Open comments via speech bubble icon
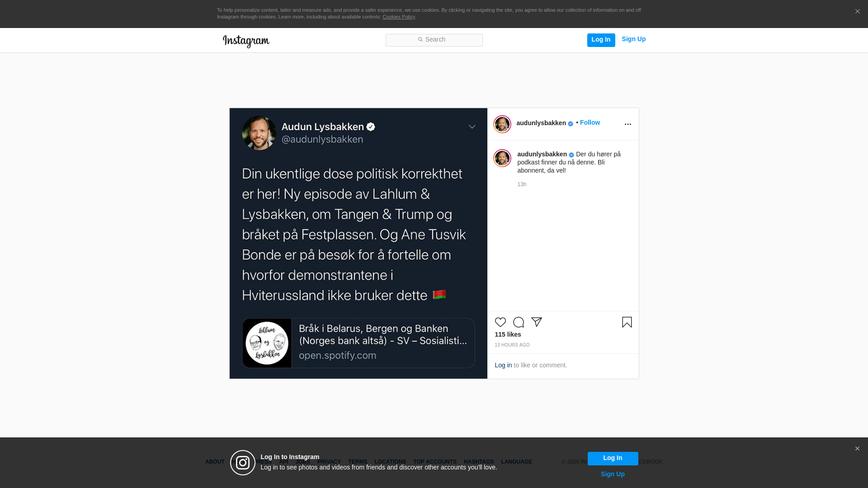This screenshot has height=488, width=868. [518, 322]
